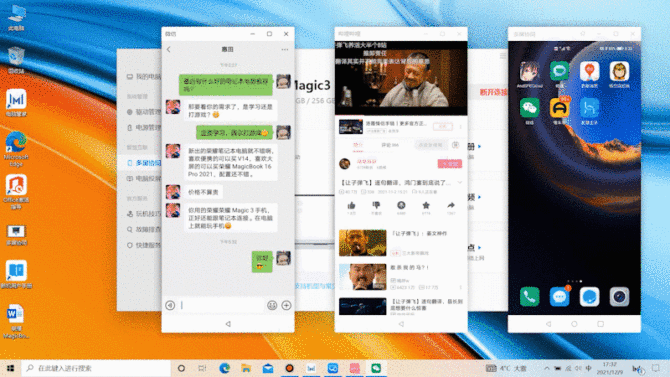
Task: Tap phone navigation home circle
Action: 574,324
